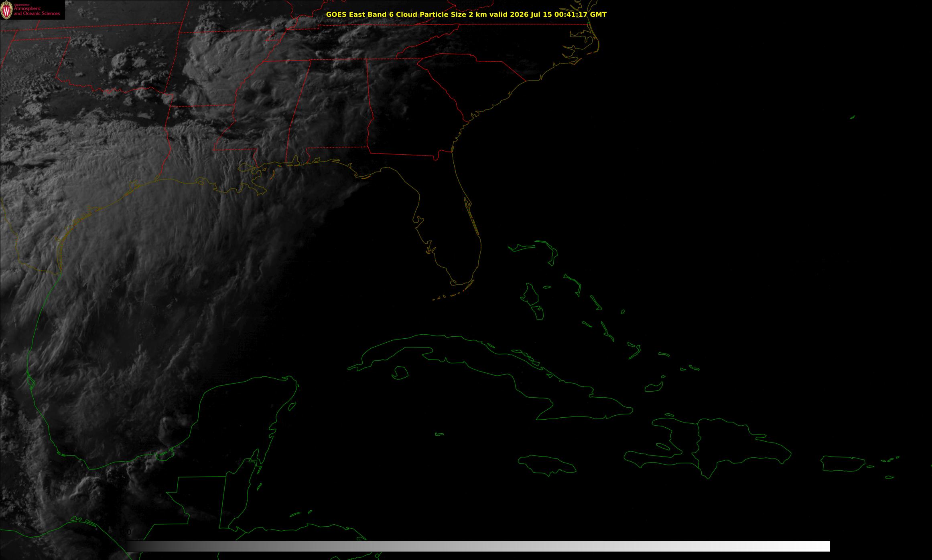Click the Atmospheric and Oceanic Sciences text

[37, 11]
